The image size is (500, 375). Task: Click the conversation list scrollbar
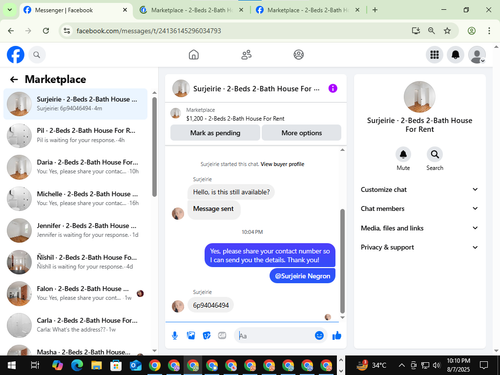(x=154, y=147)
